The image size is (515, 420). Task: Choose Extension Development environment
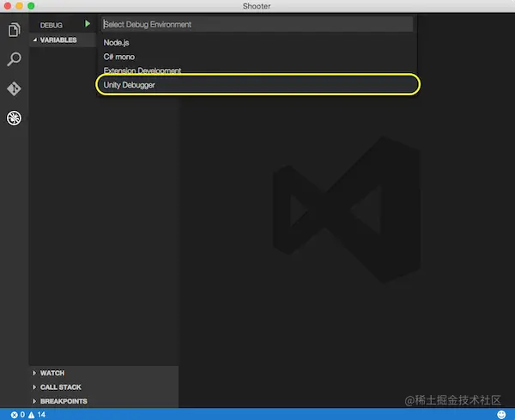click(x=257, y=70)
